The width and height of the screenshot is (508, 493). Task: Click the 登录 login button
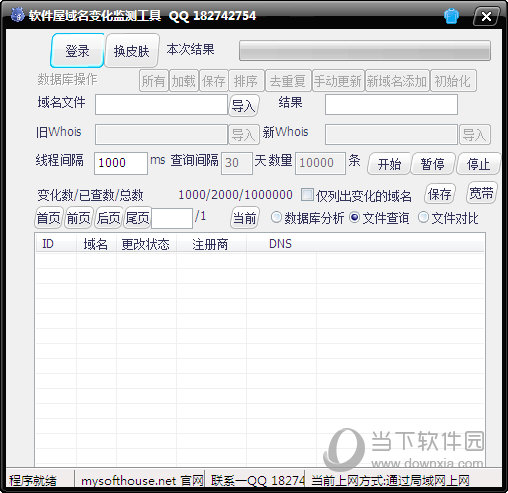coord(77,51)
